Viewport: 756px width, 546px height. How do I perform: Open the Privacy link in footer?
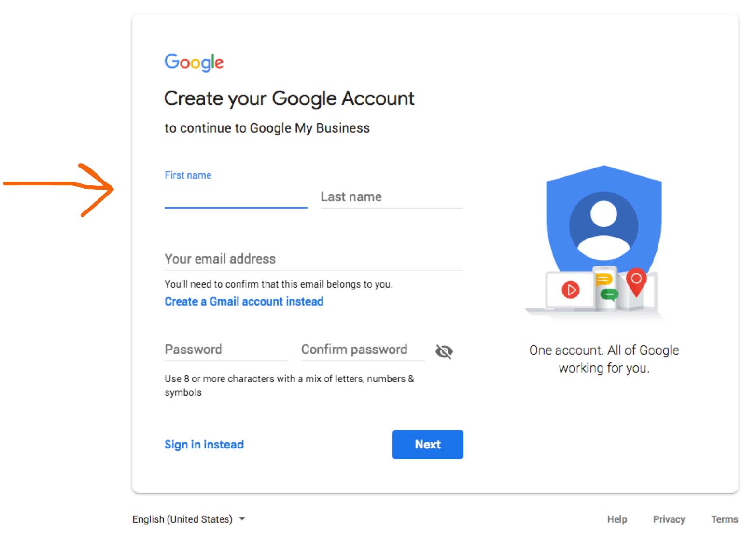669,519
